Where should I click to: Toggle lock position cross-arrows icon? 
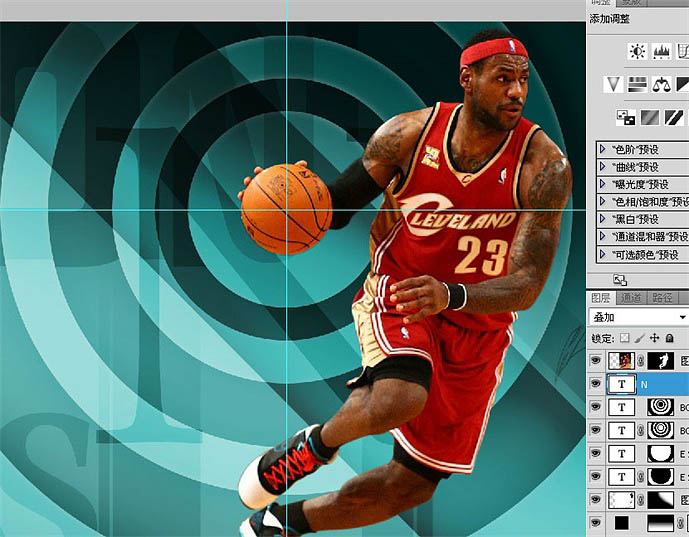654,338
